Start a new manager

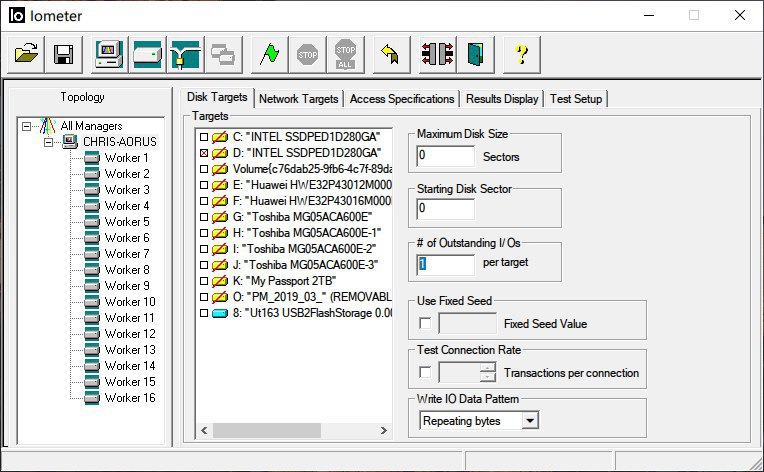[x=110, y=54]
